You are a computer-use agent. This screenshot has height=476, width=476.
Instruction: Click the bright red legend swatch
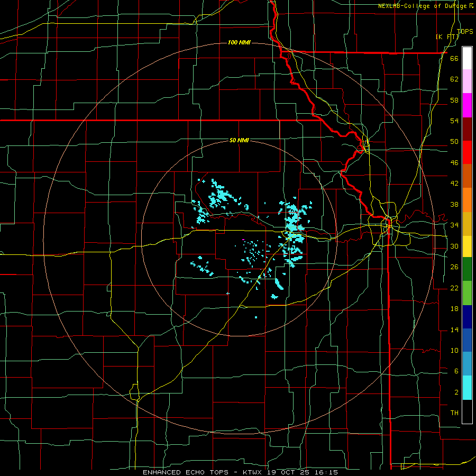click(467, 152)
